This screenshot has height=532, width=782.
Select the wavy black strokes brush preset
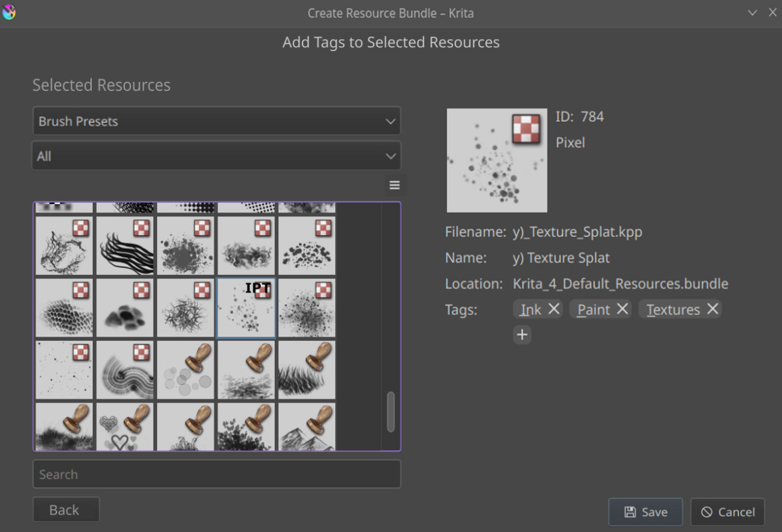tap(125, 245)
